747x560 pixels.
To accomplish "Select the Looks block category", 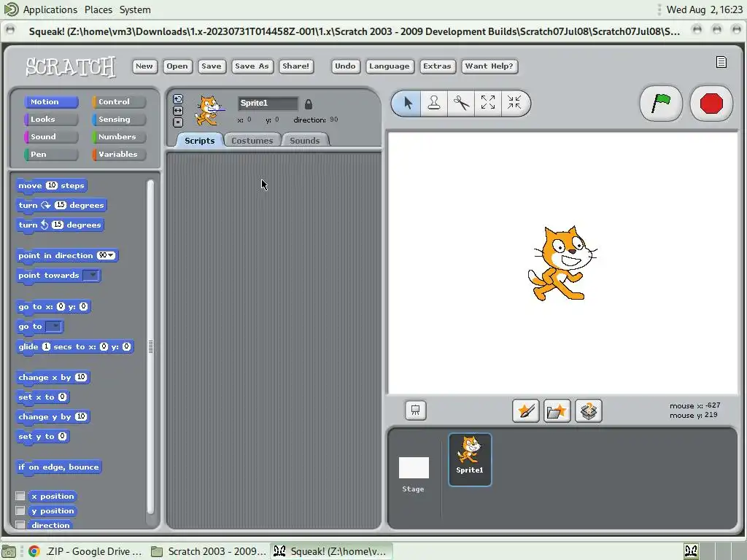I will click(51, 120).
